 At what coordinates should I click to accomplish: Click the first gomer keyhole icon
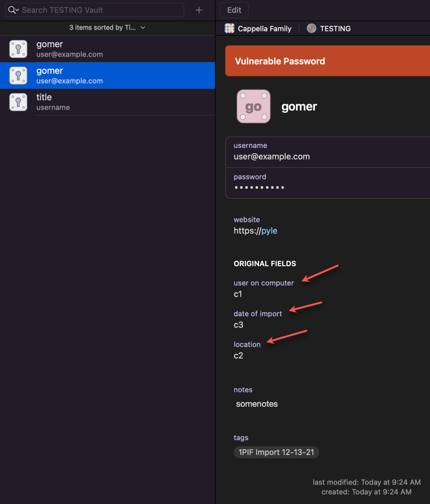(18, 49)
